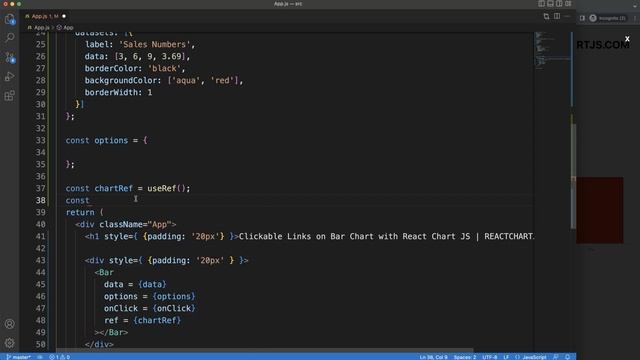Click the master branch in status bar
Screen dimensions: 640x360
(19, 357)
